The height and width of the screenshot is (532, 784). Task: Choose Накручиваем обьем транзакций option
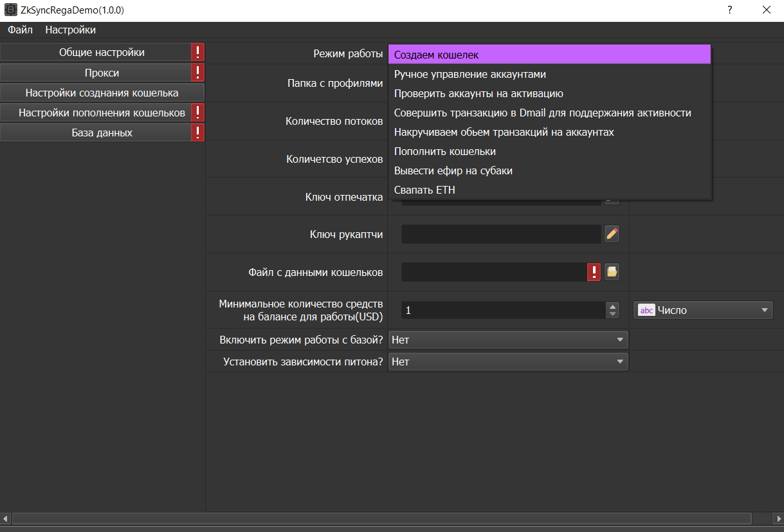pos(550,132)
